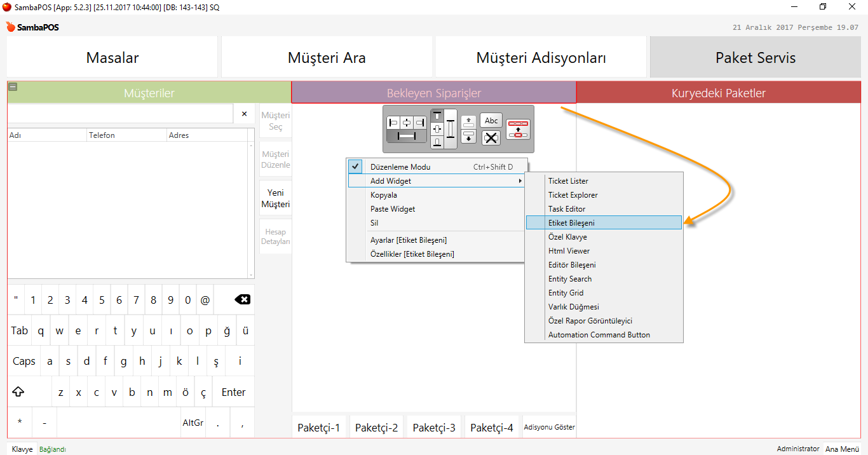Click the bring to front arrow icon

[468, 122]
